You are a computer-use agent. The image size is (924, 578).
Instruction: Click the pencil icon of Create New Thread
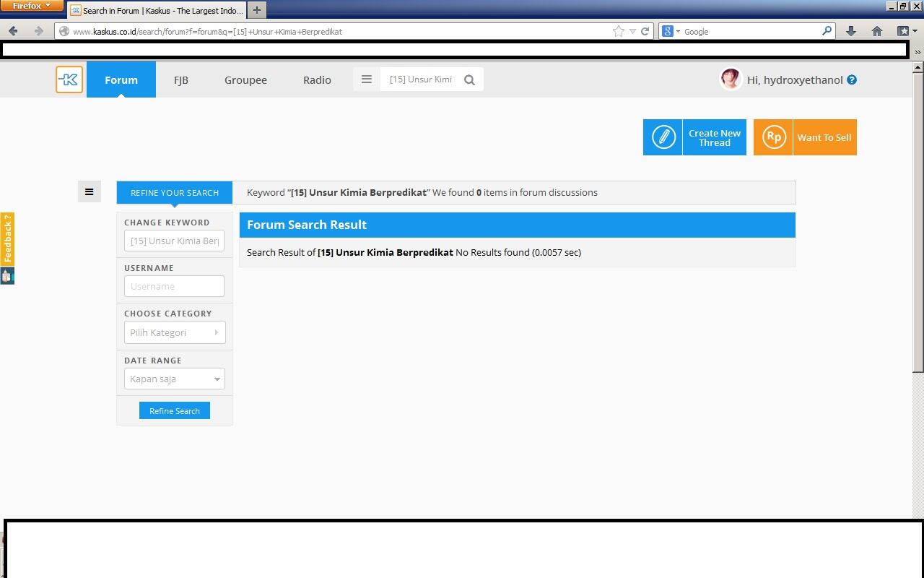(x=663, y=137)
